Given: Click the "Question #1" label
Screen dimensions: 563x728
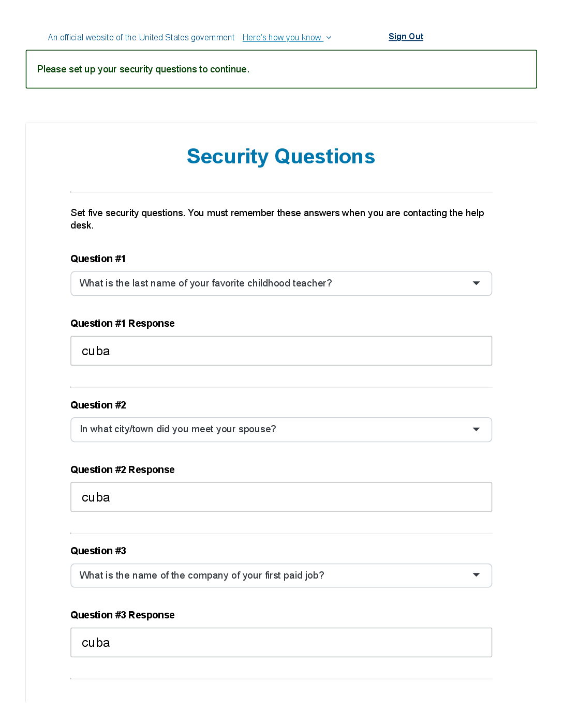Looking at the screenshot, I should point(98,259).
